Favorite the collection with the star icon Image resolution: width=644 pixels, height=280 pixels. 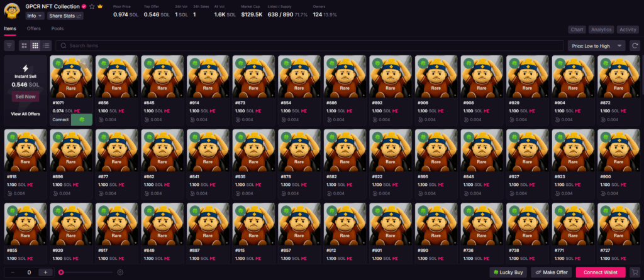pos(92,6)
